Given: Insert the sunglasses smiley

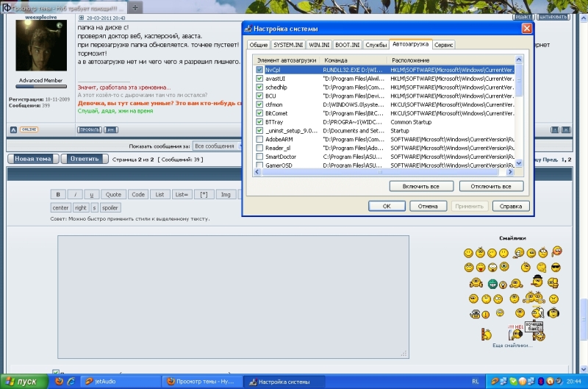Looking at the screenshot, I should tap(556, 266).
